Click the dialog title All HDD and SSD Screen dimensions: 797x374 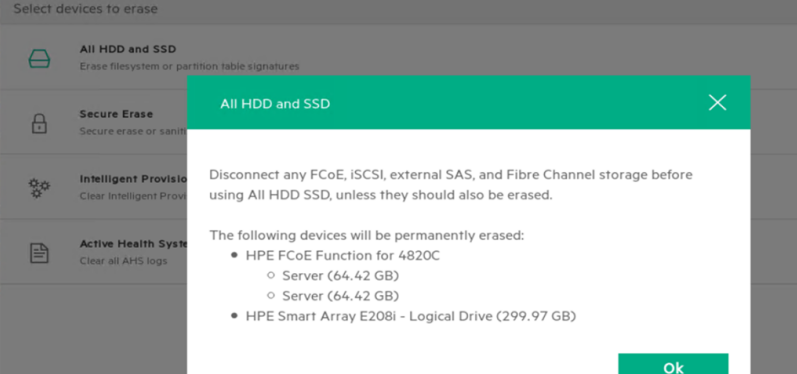point(275,104)
